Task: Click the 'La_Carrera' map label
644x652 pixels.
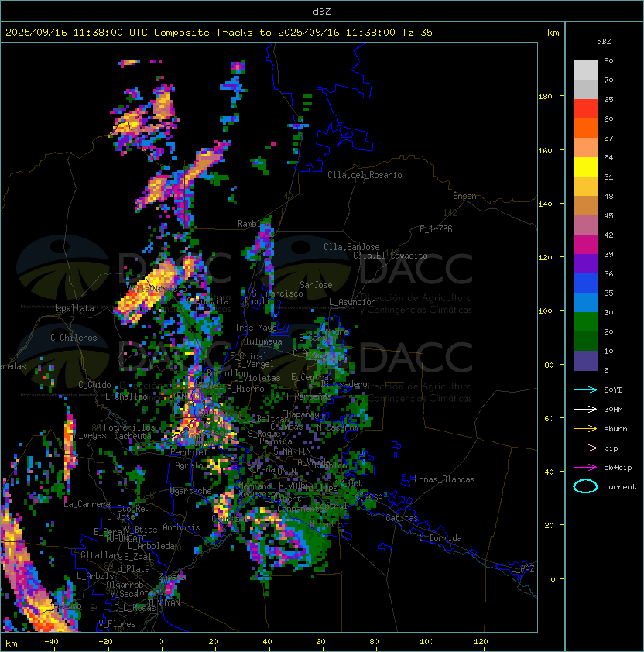Action: (87, 504)
